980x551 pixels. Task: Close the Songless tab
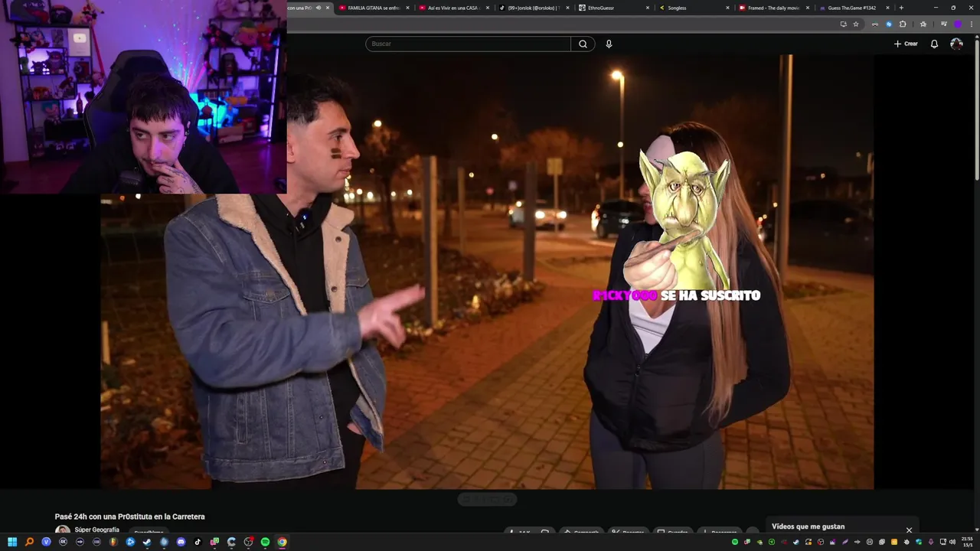click(x=728, y=8)
